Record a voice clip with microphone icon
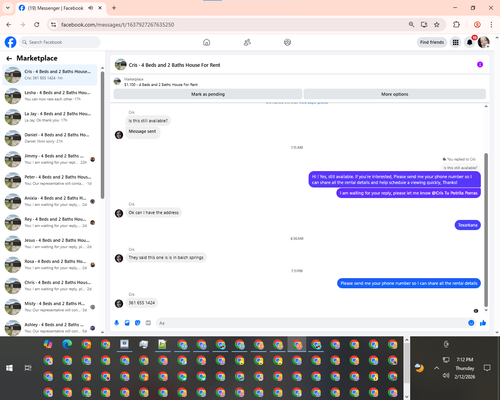The image size is (500, 400). [117, 323]
